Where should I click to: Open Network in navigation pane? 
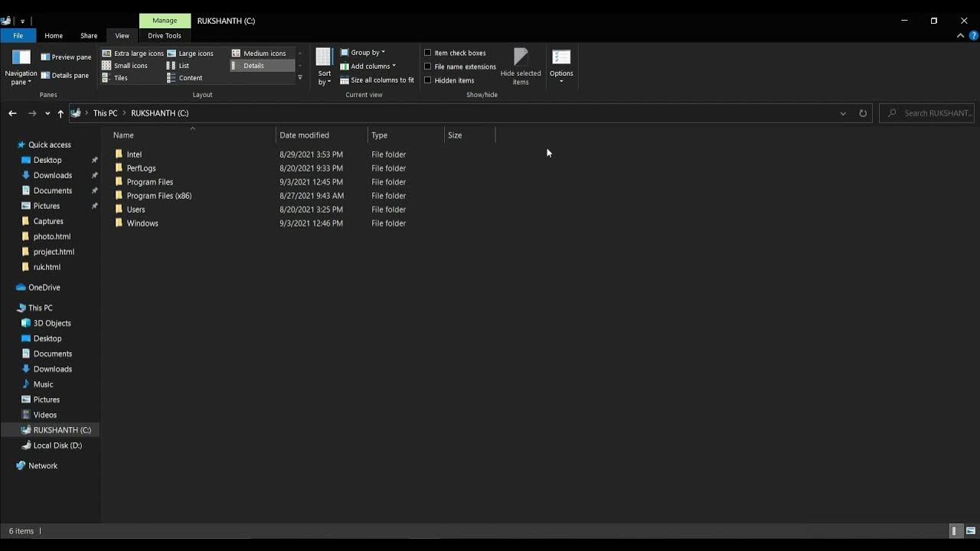pos(42,466)
